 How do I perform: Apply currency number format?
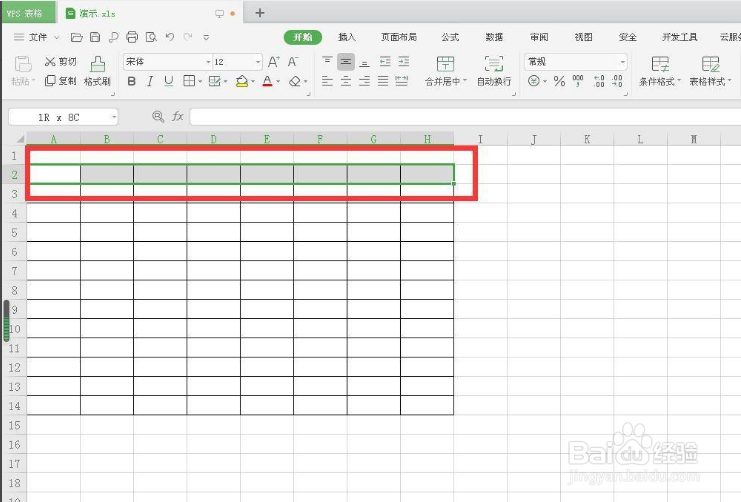pos(534,81)
